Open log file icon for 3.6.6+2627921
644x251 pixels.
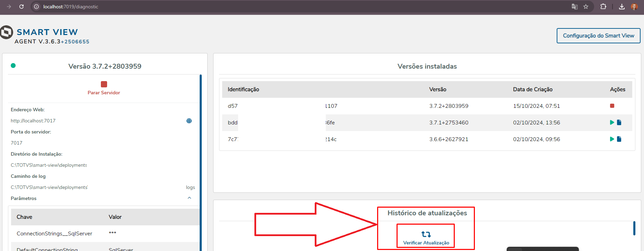coord(619,139)
